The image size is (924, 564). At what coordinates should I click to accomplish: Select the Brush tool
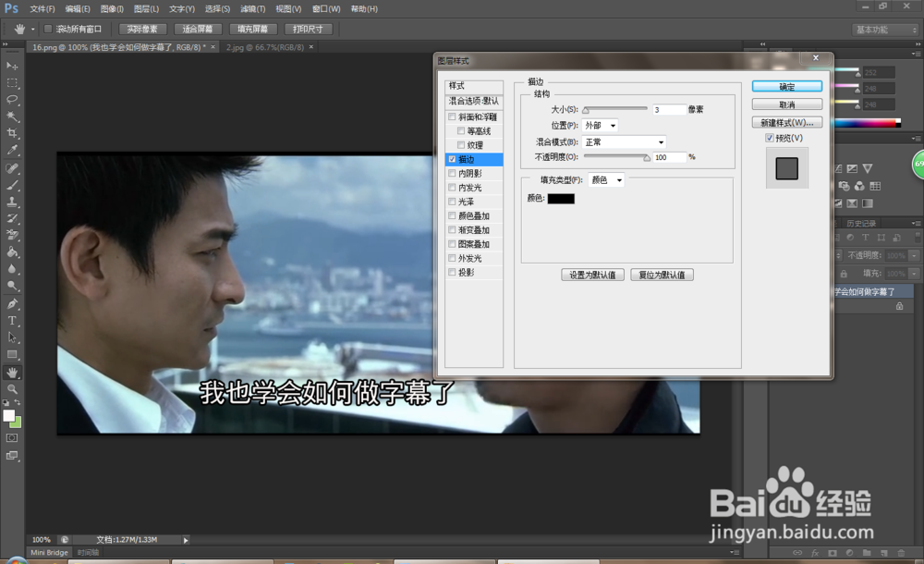12,185
